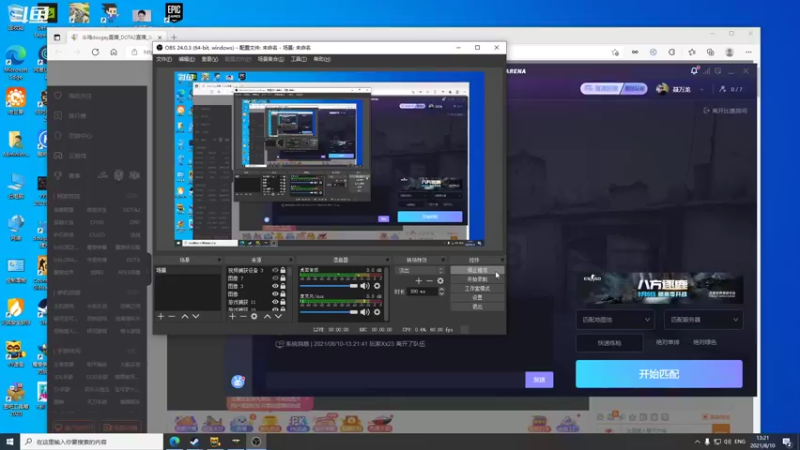Add a scene transition with plus icon

418,281
